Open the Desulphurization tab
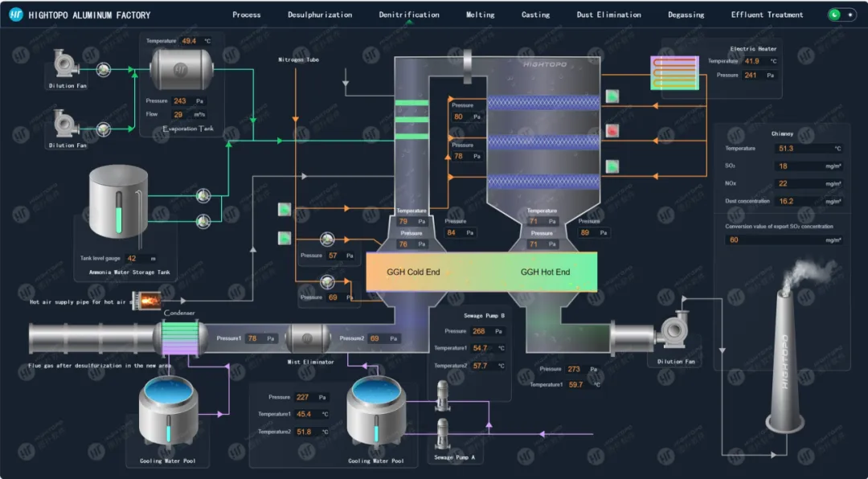 pos(320,15)
